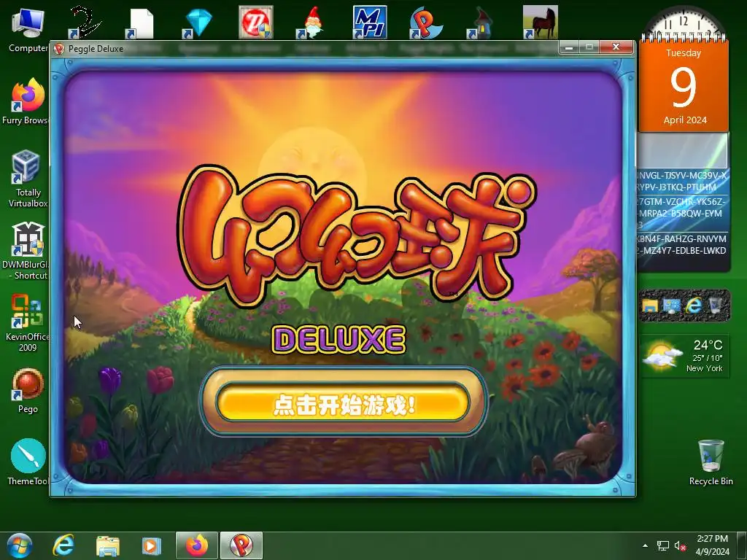Close the Peggle Deluxe window

tap(616, 47)
